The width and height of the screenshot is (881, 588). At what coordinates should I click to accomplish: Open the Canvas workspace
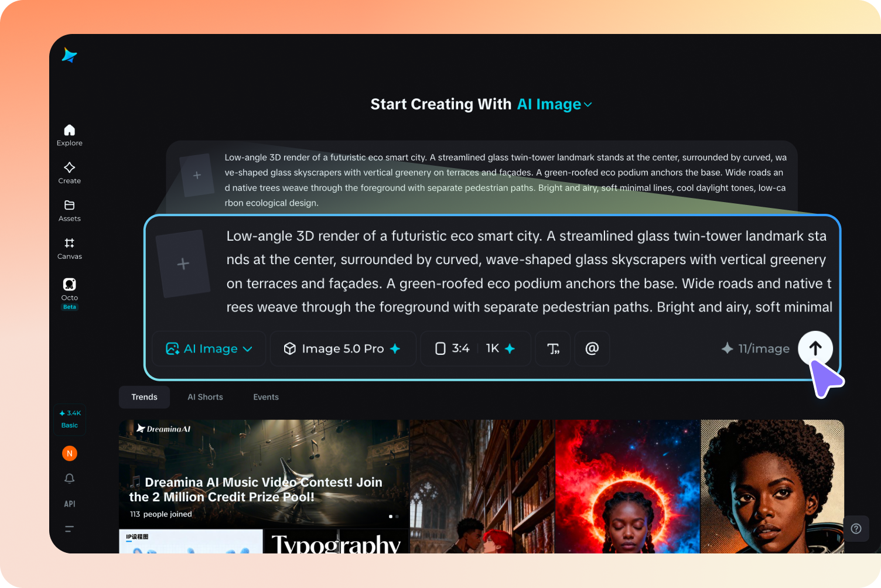click(69, 248)
